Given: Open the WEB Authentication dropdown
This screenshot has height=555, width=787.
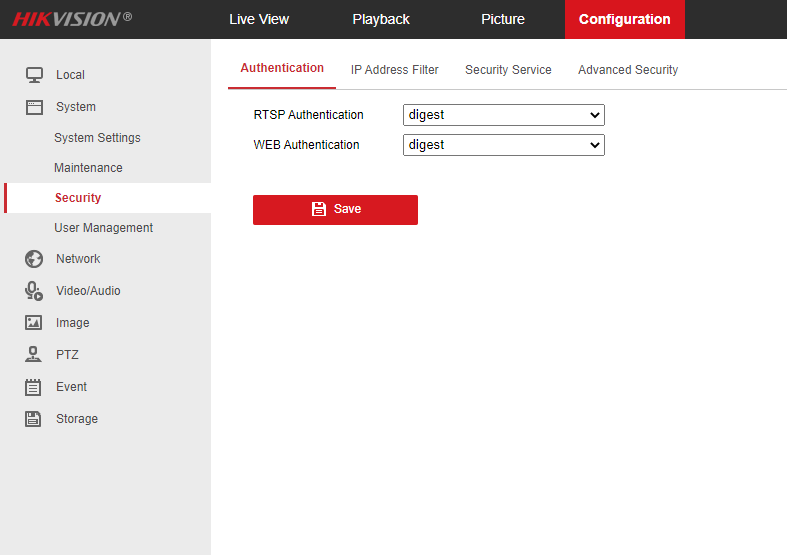Looking at the screenshot, I should click(x=504, y=145).
